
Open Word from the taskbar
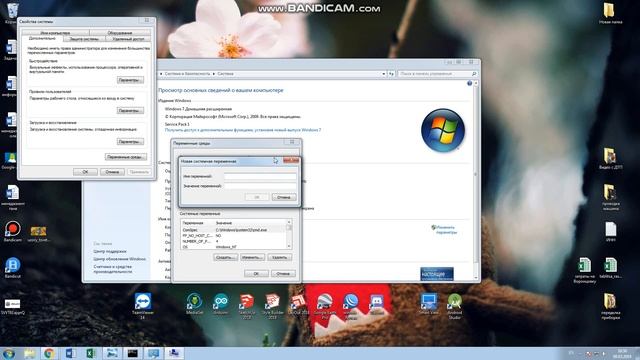click(x=70, y=353)
